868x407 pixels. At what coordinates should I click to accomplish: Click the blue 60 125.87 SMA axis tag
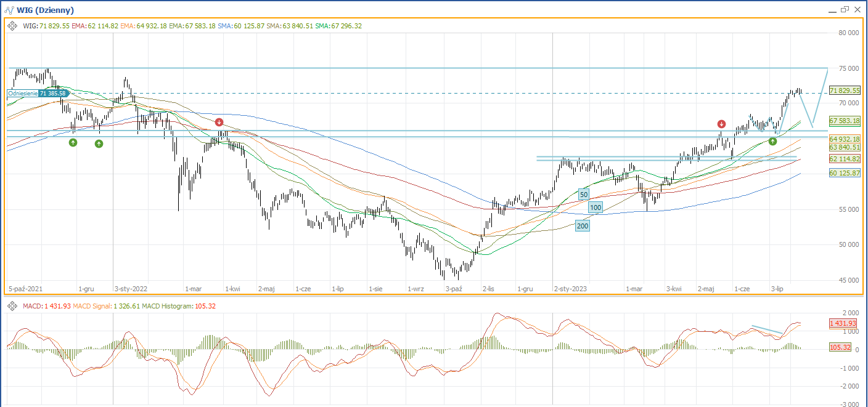(x=845, y=173)
